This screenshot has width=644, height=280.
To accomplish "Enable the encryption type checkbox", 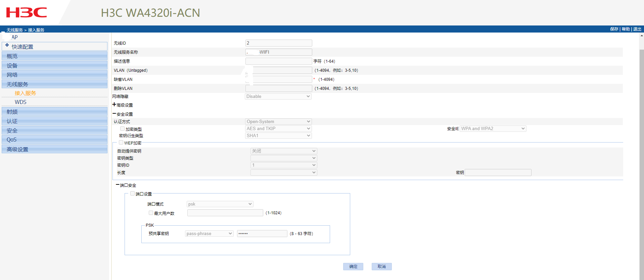I will 123,129.
